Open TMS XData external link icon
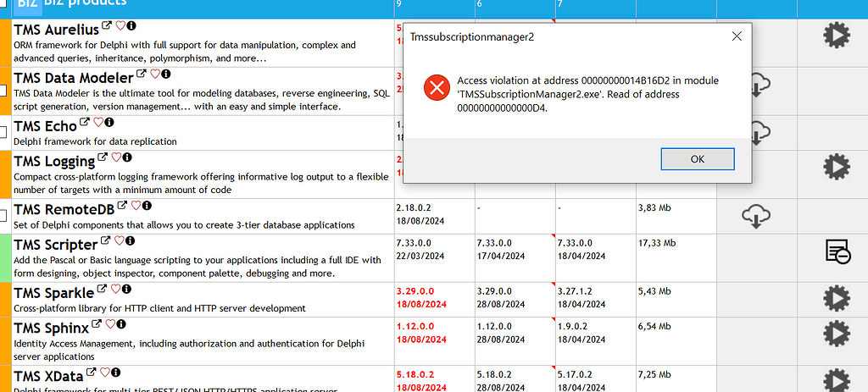Image resolution: width=868 pixels, height=392 pixels. coord(92,372)
